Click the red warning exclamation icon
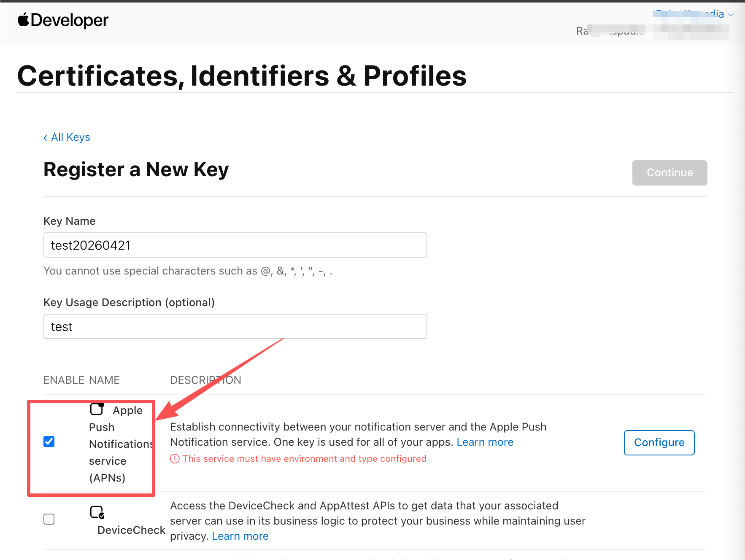 tap(175, 459)
